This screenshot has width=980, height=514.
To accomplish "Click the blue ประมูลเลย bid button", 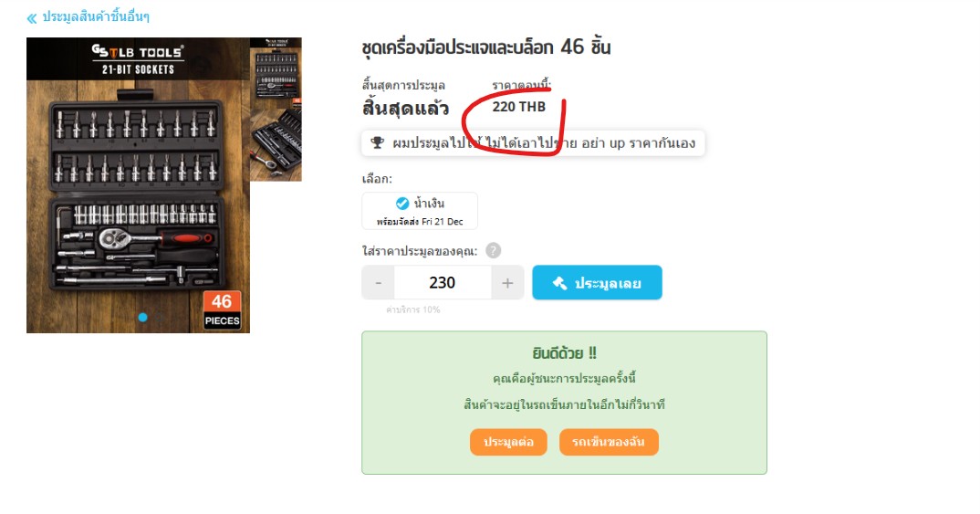I will (597, 283).
